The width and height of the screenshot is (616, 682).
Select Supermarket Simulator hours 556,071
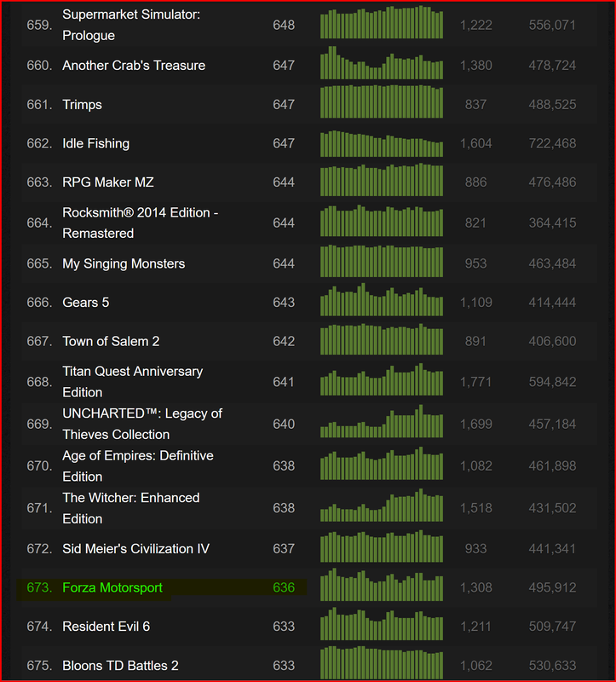coord(553,25)
